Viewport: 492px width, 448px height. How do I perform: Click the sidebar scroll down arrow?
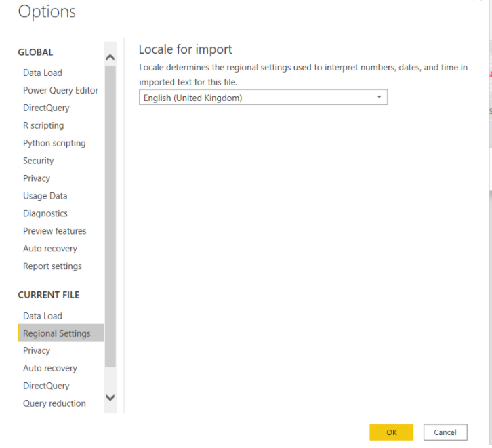click(110, 398)
